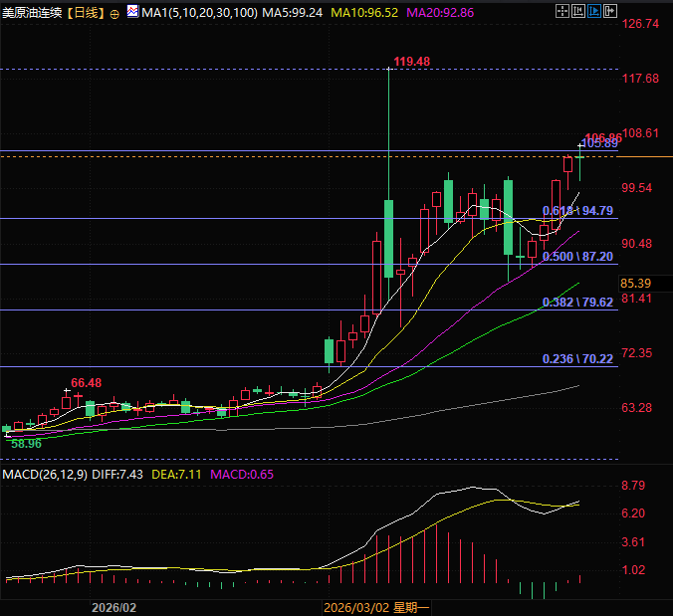The image size is (673, 616).
Task: Click the 119.48 high price label
Action: point(411,62)
